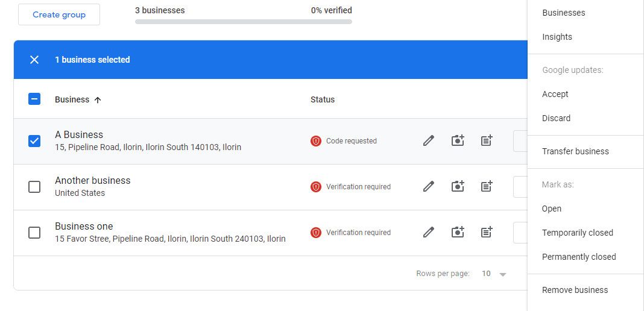Click the pencil edit icon for A Business
Viewport: 644px width, 311px height.
pyautogui.click(x=428, y=141)
